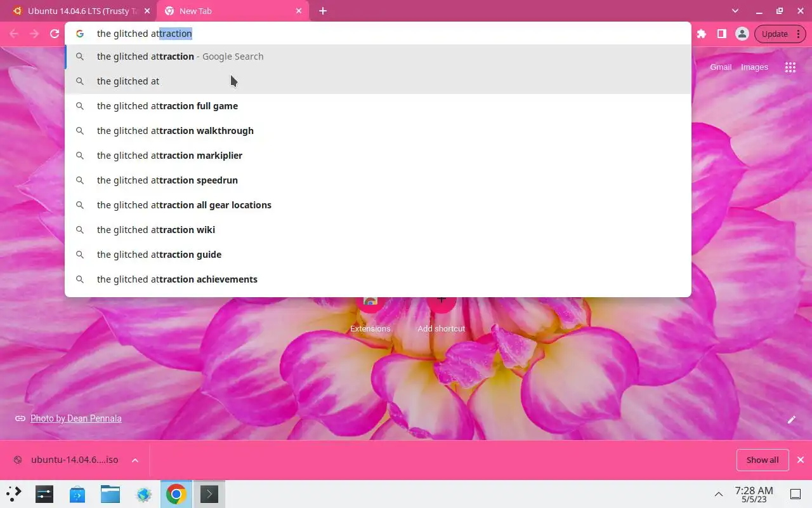Viewport: 812px width, 508px height.
Task: Open a new tab with plus icon
Action: point(323,11)
